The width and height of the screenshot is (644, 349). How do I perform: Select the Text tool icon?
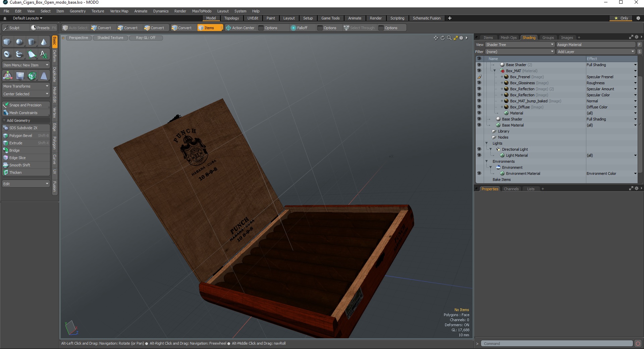tap(44, 54)
